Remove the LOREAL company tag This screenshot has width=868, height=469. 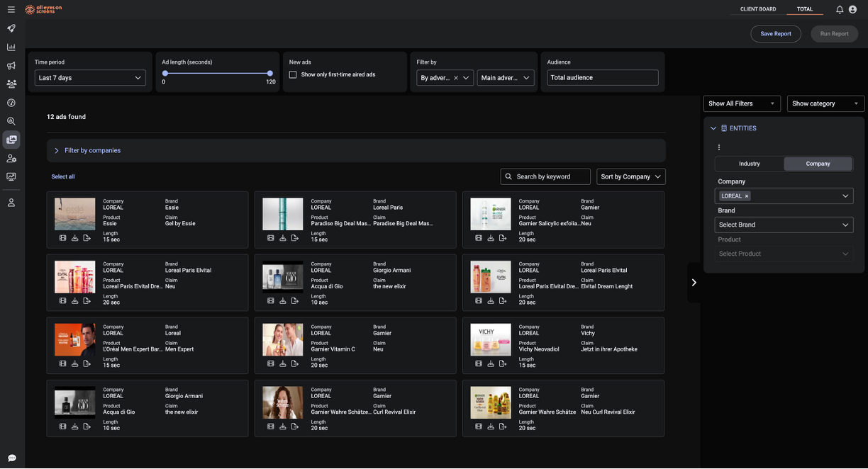(747, 196)
